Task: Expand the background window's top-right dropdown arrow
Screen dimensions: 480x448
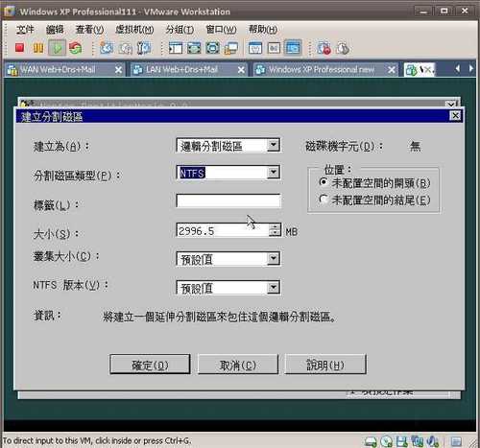Action: (451, 105)
